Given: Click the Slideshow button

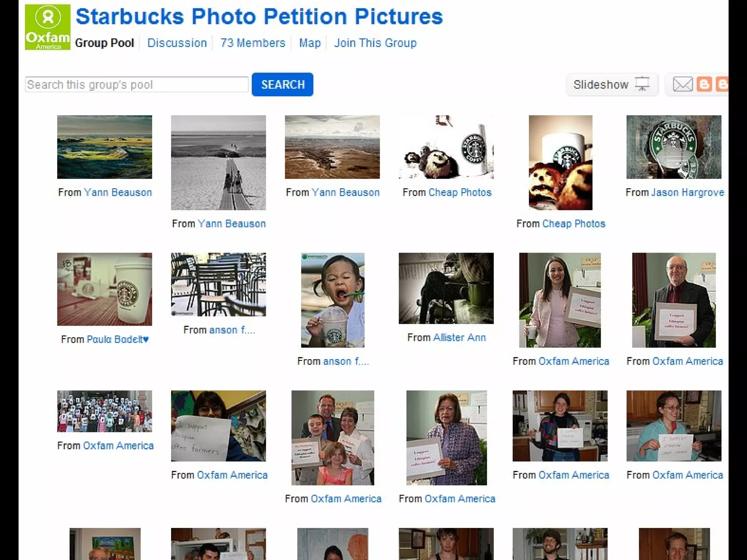Looking at the screenshot, I should [x=612, y=85].
